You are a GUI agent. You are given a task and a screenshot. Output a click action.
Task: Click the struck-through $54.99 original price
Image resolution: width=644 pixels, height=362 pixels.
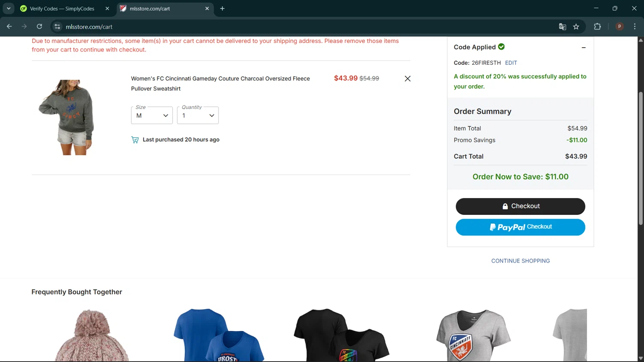tap(369, 78)
